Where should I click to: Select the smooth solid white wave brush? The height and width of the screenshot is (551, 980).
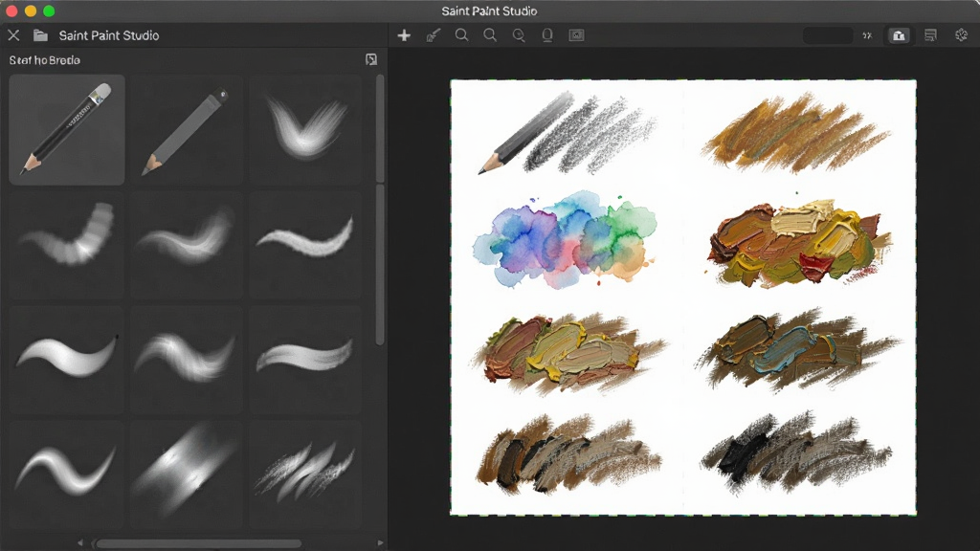coord(67,360)
